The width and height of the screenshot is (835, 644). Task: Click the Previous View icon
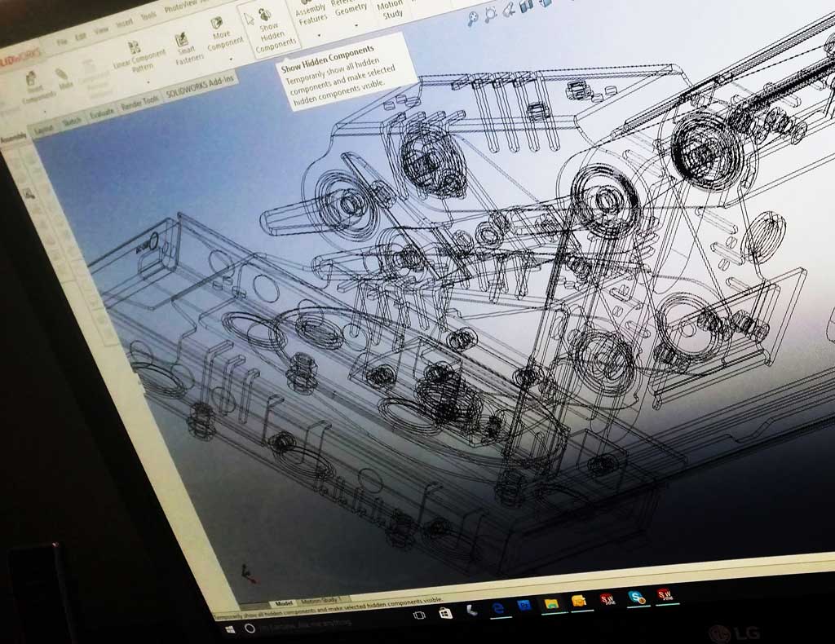(x=509, y=10)
